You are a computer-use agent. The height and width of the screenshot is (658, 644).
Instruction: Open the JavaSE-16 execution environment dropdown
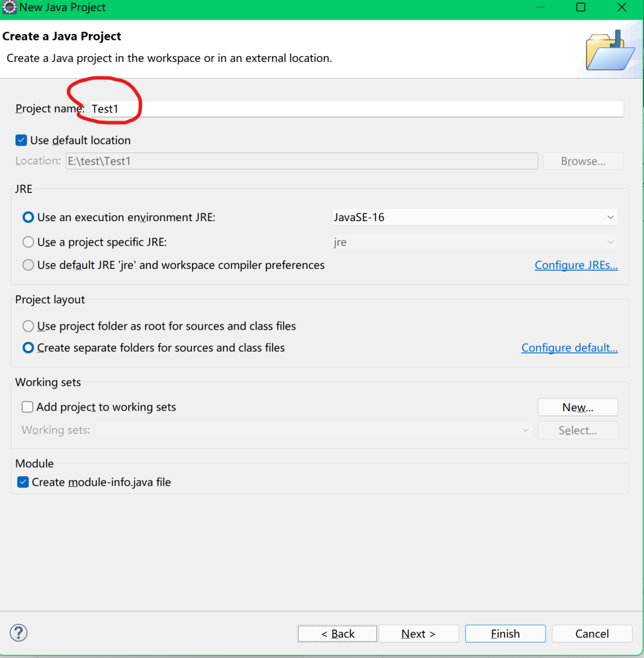(x=475, y=218)
